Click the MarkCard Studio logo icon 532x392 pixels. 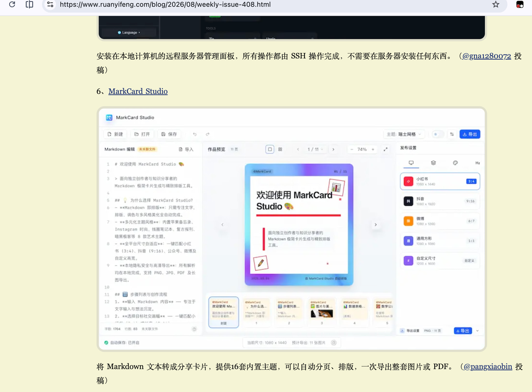coord(109,117)
